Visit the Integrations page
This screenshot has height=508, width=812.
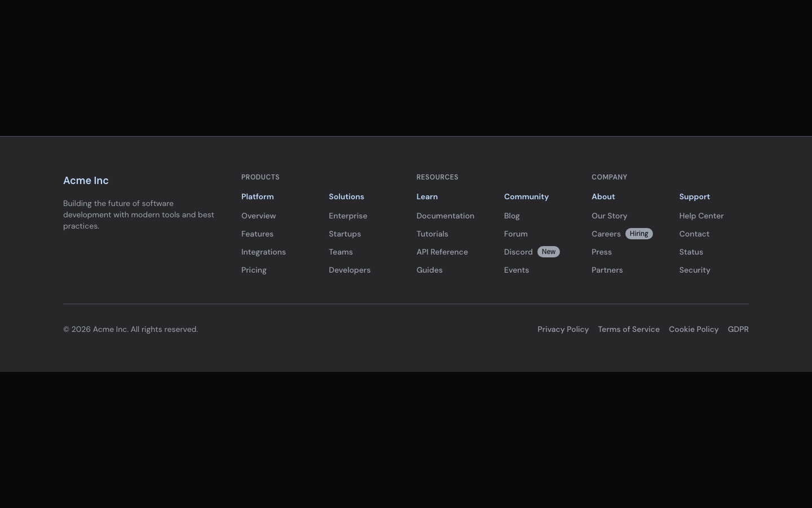263,252
